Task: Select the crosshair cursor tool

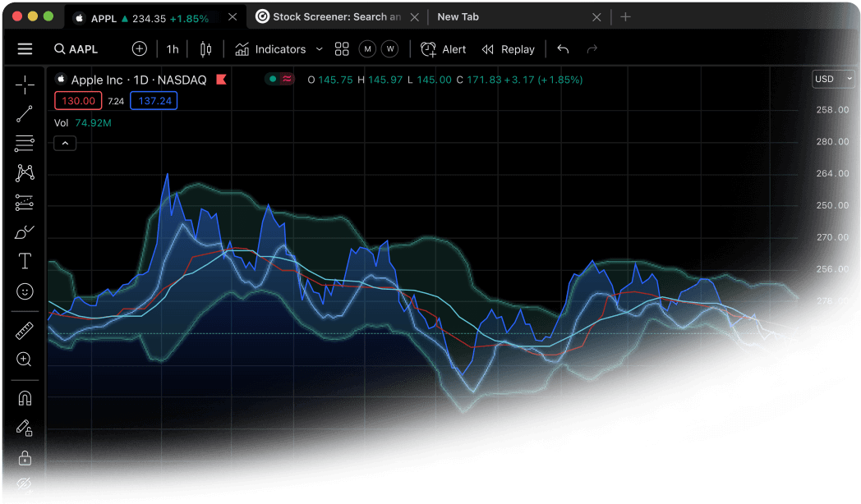Action: click(x=25, y=84)
